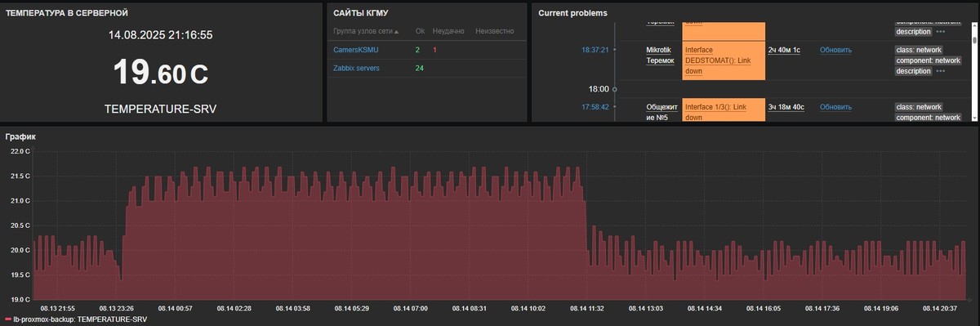Select description tag in Mikrotik Теремок row
The image size is (980, 326).
(x=913, y=71)
